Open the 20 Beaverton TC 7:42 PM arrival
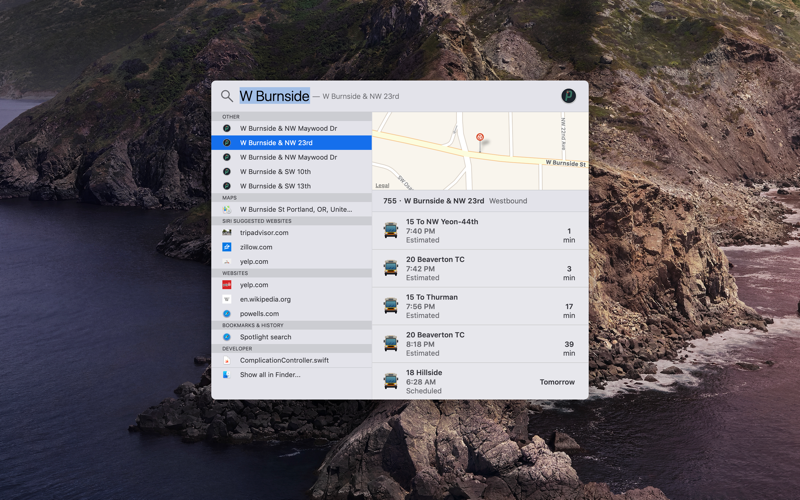Screen dimensions: 800x500 click(480, 268)
